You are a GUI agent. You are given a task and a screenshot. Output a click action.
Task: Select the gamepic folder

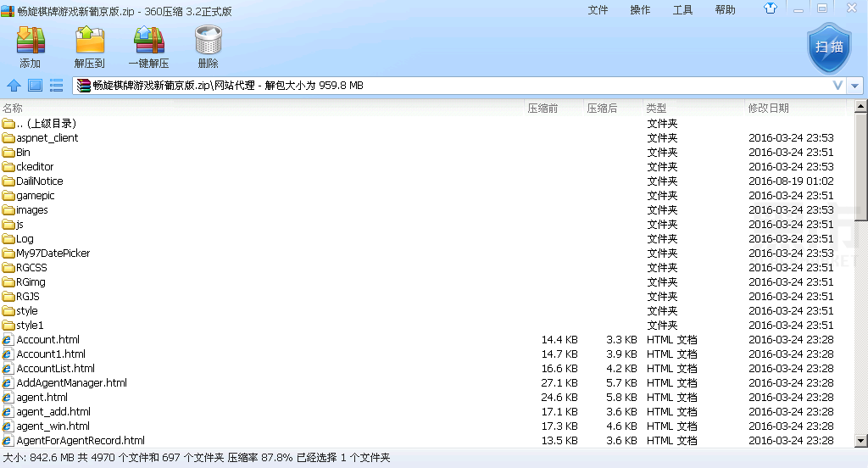(426, 196)
